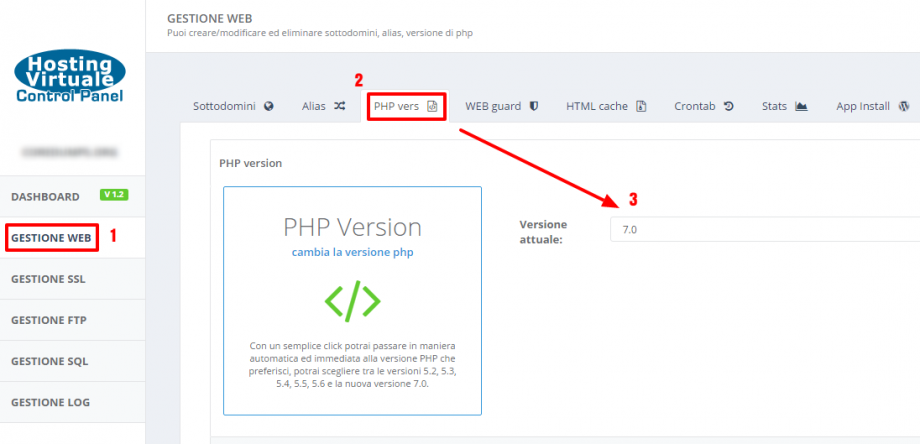Open the Crontab tab

pos(695,106)
